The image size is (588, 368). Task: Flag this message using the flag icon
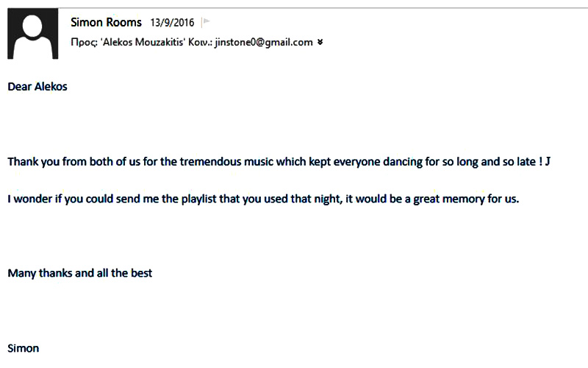pos(206,22)
